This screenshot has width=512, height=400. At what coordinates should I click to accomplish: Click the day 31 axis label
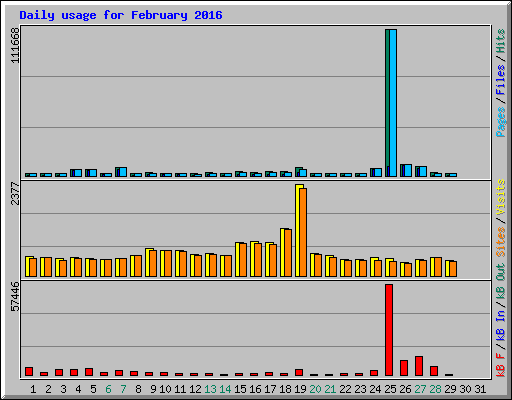pyautogui.click(x=480, y=389)
